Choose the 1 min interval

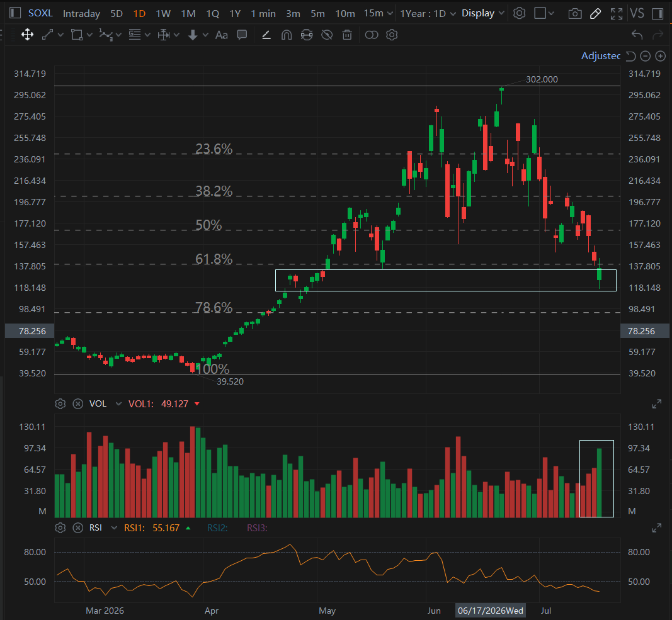pyautogui.click(x=263, y=14)
